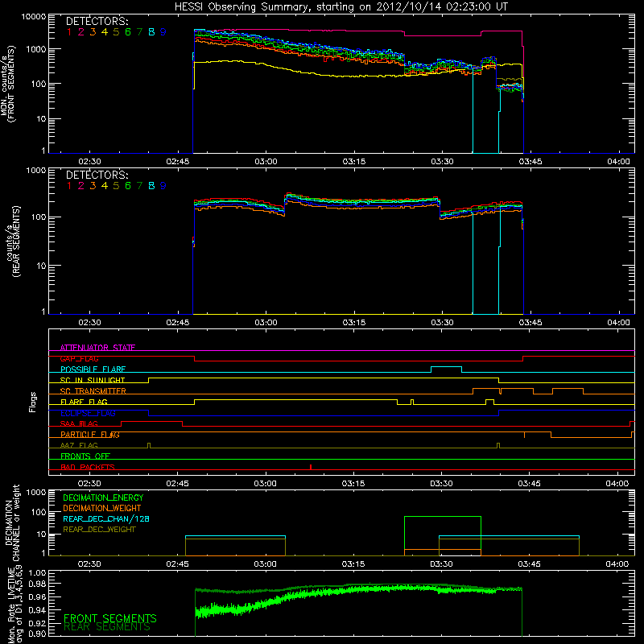Click the 'MON. counts/s (FRONT SEGMENTS)' axis title
Screen dimensions: 644x644
pyautogui.click(x=8, y=84)
